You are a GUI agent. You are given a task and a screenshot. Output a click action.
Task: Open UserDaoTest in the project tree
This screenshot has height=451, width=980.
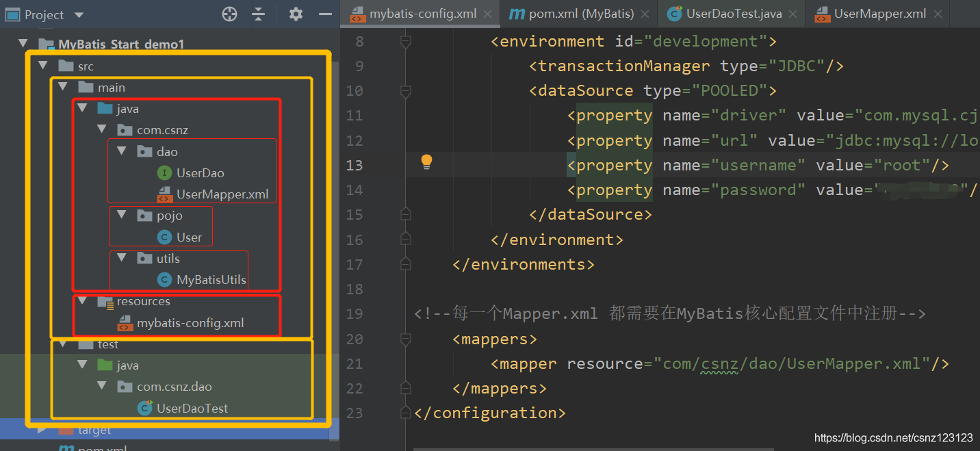click(192, 409)
